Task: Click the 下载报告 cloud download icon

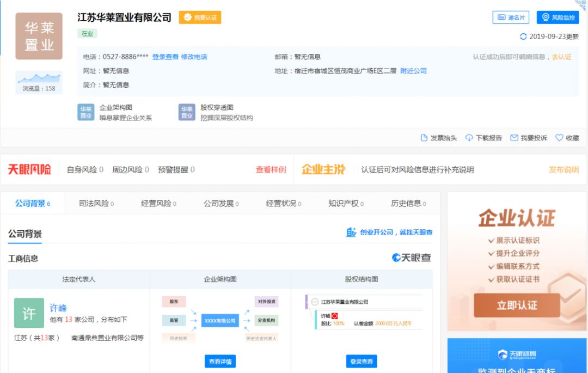Action: [469, 138]
